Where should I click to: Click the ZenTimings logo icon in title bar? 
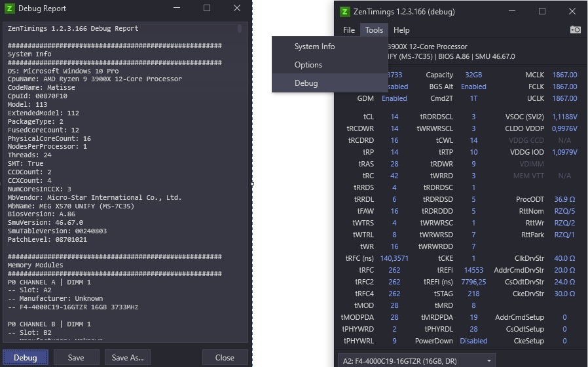point(344,12)
